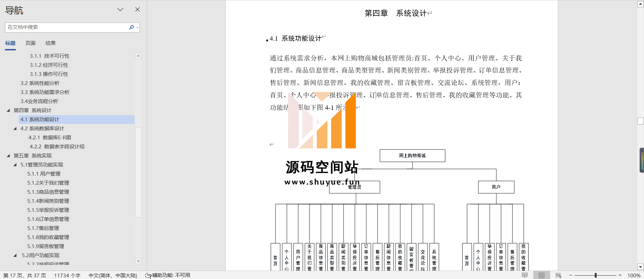Go to heading 3.1.3 操作可行性
644x279 pixels.
[49, 74]
